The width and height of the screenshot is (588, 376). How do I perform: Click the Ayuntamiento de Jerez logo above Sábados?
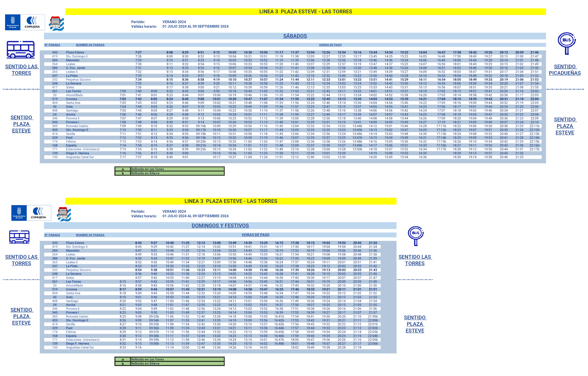coord(13,22)
